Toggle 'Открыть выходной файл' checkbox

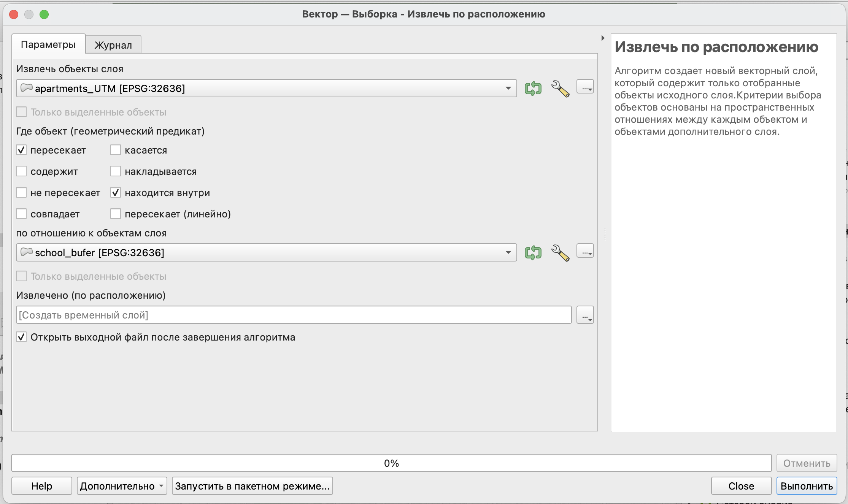pos(21,337)
